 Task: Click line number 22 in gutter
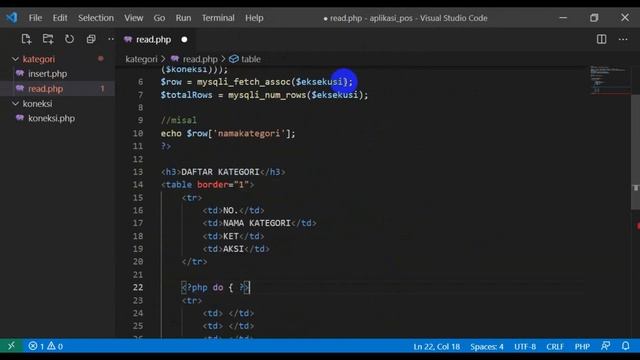click(138, 287)
